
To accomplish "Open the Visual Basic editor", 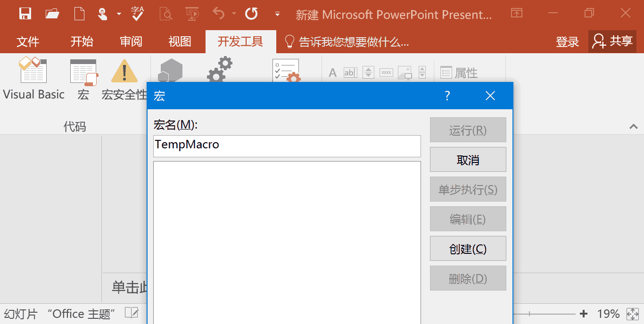I will (x=33, y=79).
